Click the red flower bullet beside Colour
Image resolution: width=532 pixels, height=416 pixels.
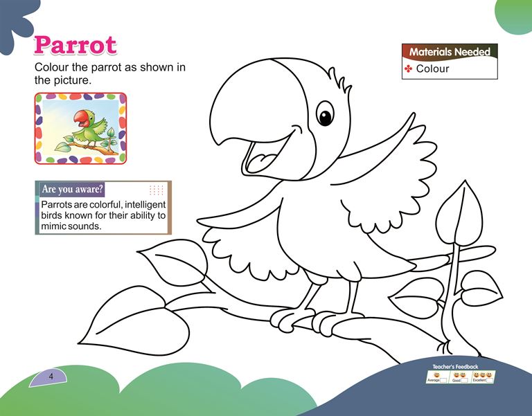409,69
